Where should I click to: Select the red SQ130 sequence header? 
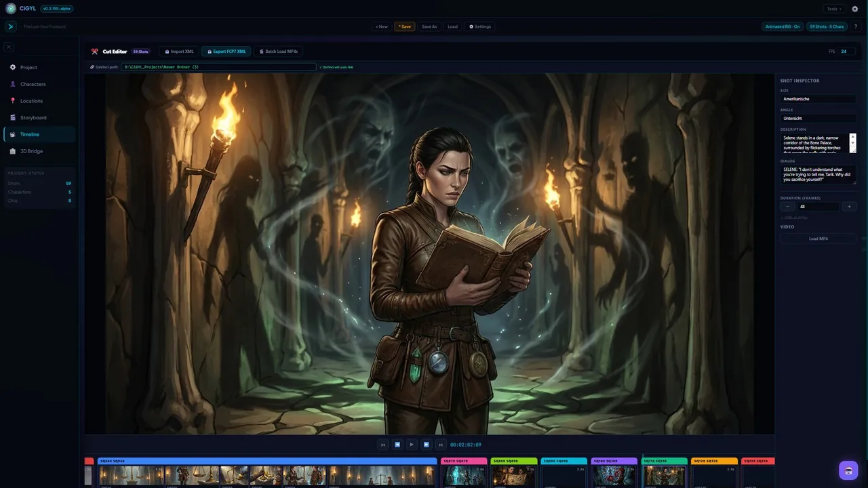pyautogui.click(x=758, y=461)
